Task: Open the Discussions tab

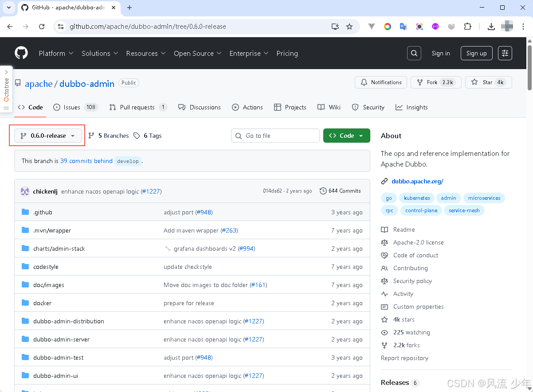Action: pos(199,107)
